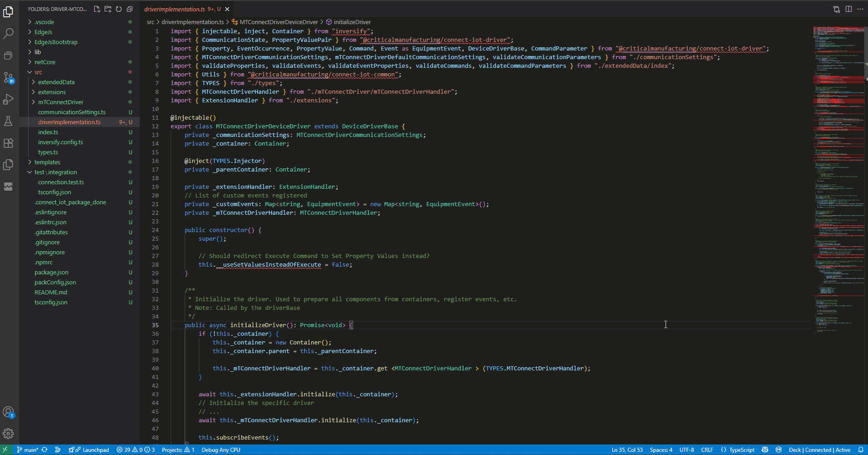Open package.json file

click(x=51, y=272)
